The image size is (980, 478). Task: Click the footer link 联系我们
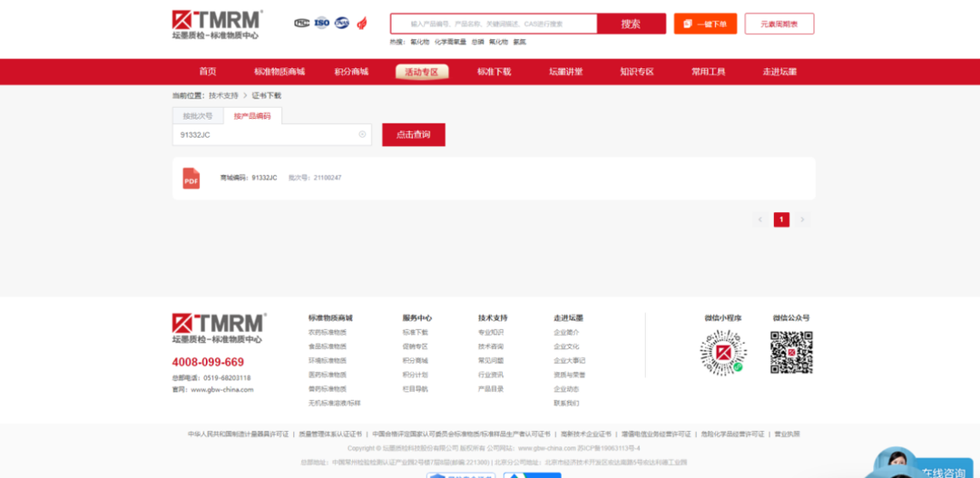[x=566, y=403]
